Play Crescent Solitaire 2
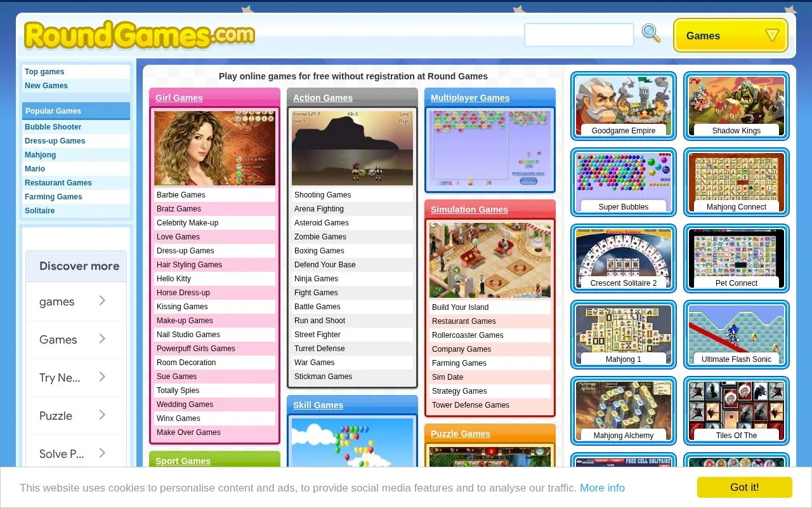This screenshot has width=812, height=508. pos(624,258)
